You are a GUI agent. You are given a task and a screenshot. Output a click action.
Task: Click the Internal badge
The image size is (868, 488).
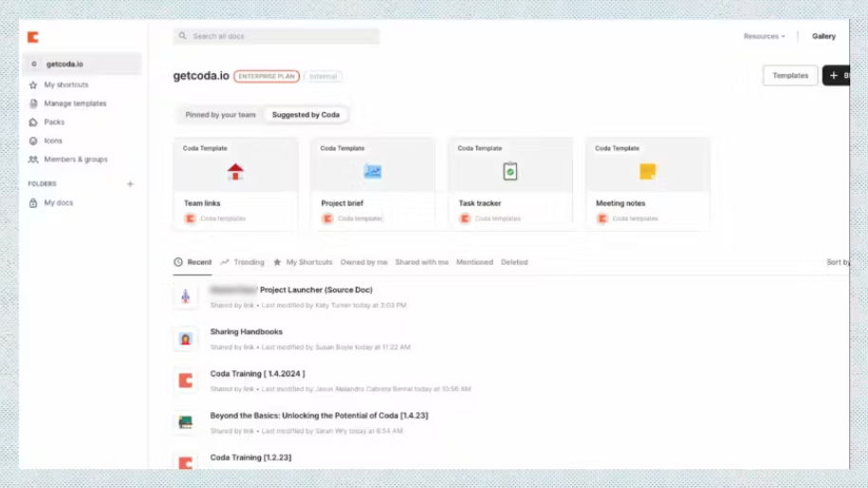tap(323, 77)
